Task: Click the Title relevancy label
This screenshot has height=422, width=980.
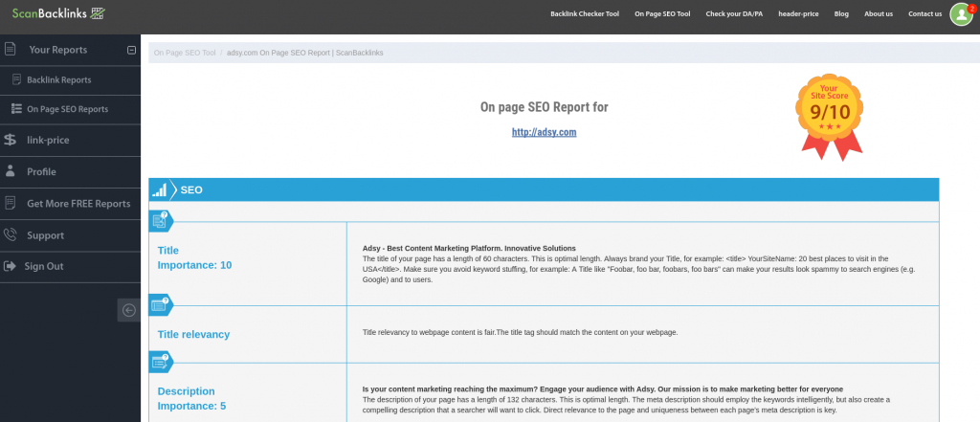Action: click(193, 335)
